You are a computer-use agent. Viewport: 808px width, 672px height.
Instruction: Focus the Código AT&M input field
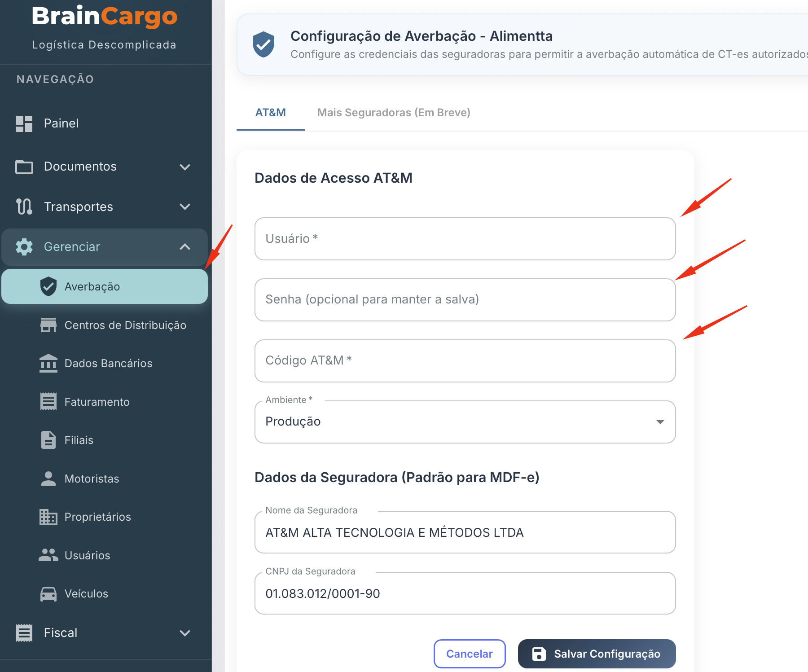465,361
